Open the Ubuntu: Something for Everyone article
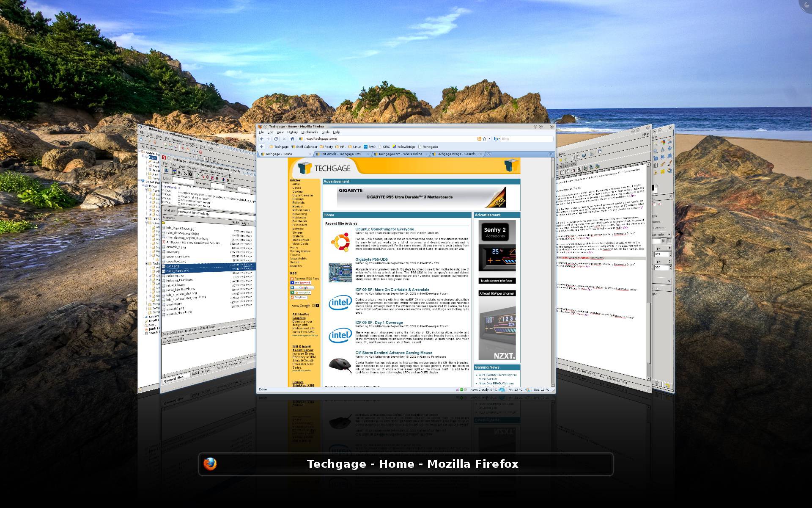Viewport: 812px width, 508px height. pyautogui.click(x=384, y=229)
